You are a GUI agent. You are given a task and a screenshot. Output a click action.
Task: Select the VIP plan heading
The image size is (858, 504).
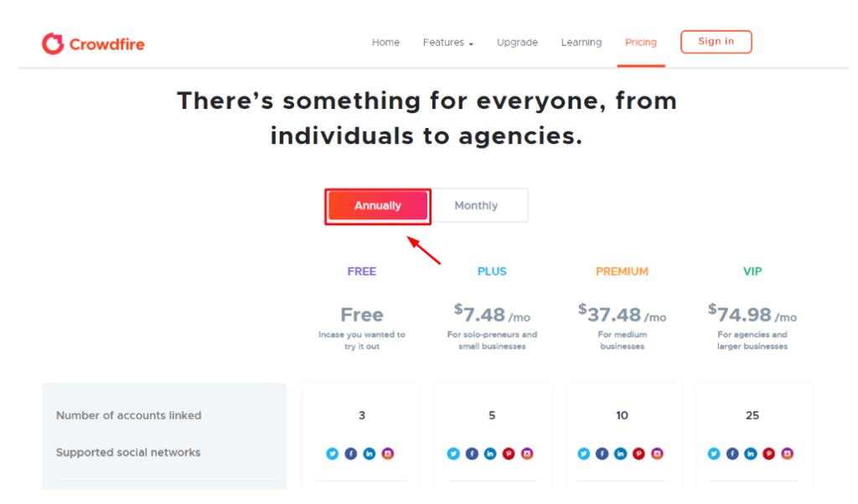752,271
